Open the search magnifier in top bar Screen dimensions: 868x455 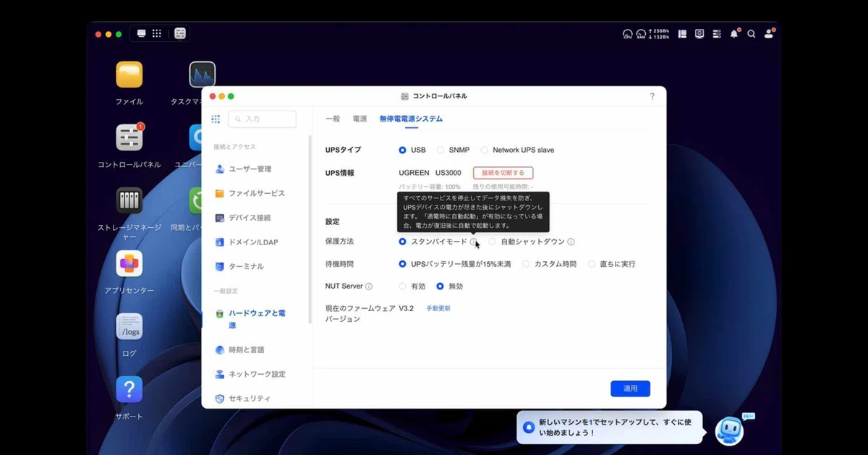tap(752, 34)
